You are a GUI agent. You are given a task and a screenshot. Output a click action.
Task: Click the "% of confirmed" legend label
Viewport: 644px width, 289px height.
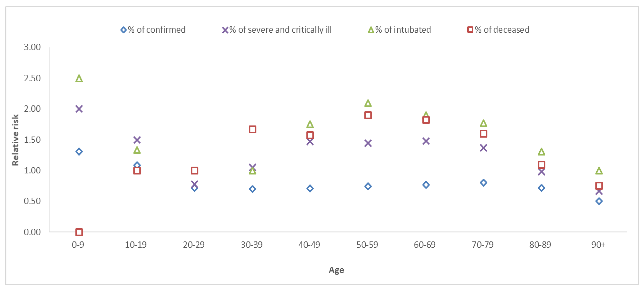[157, 30]
